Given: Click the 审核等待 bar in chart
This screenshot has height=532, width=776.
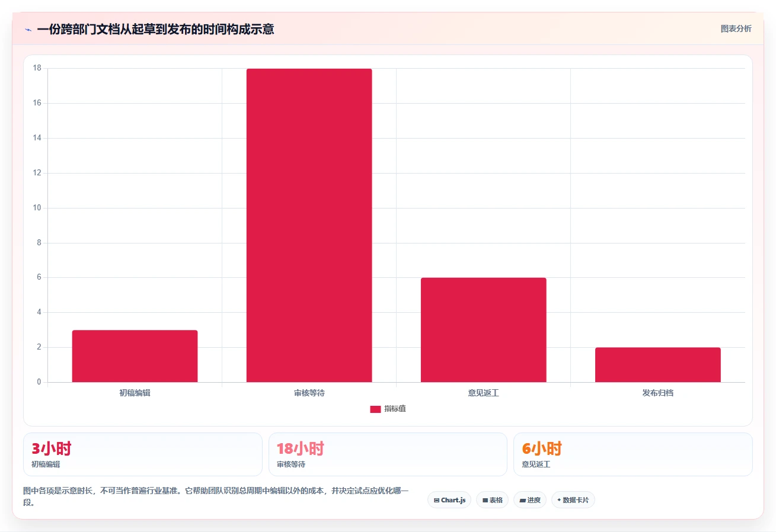Looking at the screenshot, I should point(309,225).
